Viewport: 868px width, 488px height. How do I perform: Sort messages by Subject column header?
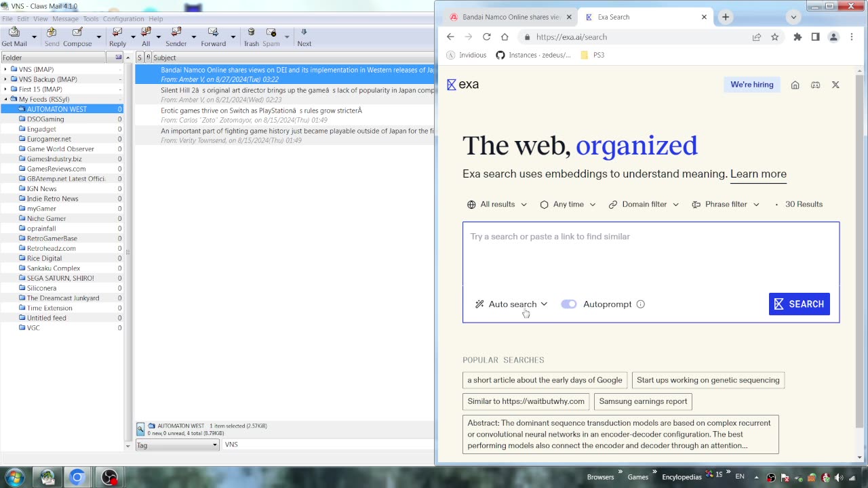coord(292,58)
